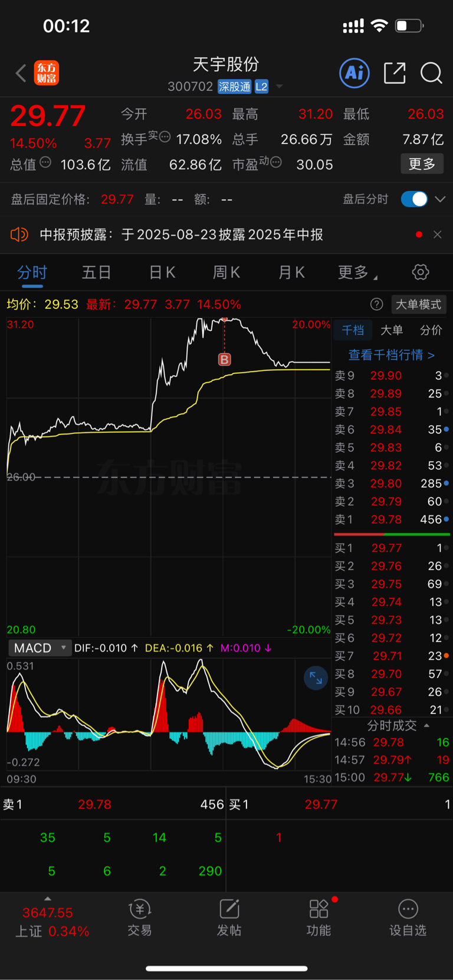The image size is (453, 980).
Task: Click the 深股通 badge
Action: 234,87
